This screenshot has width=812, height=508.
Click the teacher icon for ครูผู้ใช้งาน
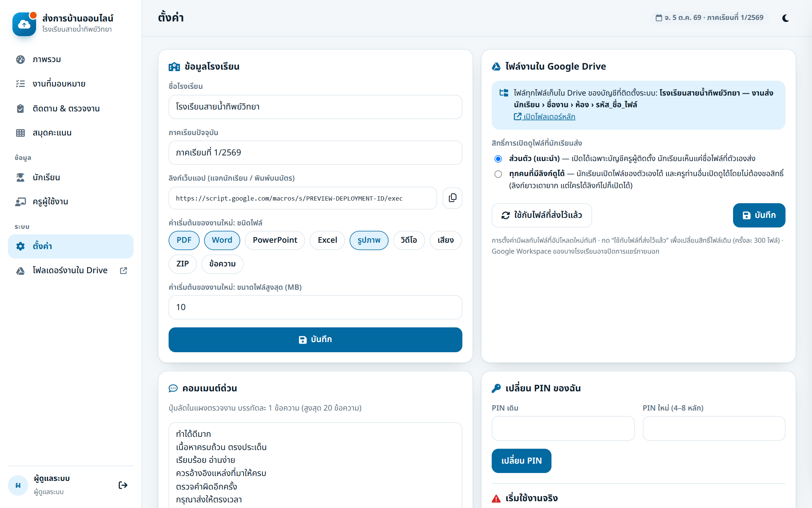coord(21,202)
